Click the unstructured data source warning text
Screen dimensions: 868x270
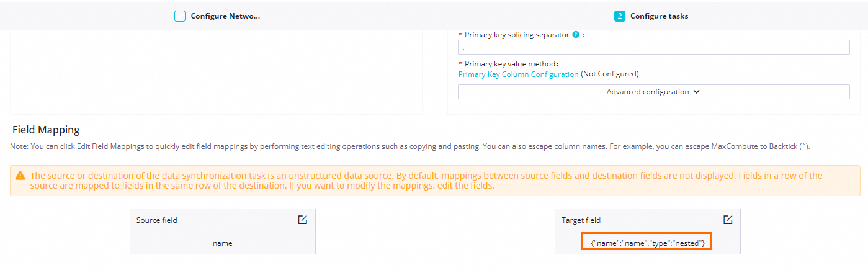[x=426, y=181]
